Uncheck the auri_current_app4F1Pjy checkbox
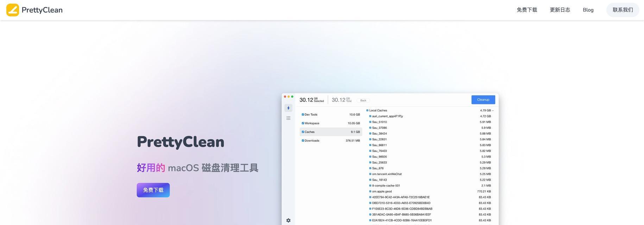 (x=370, y=116)
